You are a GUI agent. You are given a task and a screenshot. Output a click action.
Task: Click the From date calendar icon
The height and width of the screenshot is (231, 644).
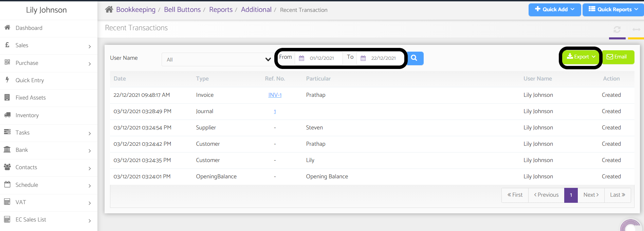(x=301, y=58)
